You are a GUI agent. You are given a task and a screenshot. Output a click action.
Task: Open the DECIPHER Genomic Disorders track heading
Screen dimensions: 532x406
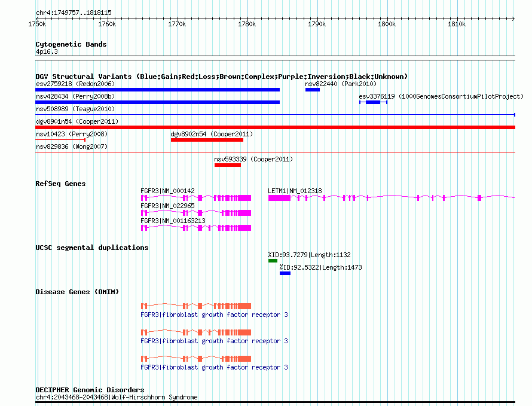click(x=90, y=390)
